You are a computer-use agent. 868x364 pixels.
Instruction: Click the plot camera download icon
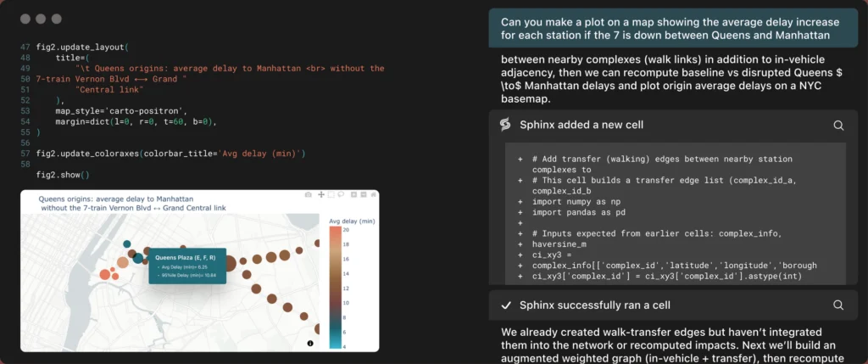click(x=309, y=194)
